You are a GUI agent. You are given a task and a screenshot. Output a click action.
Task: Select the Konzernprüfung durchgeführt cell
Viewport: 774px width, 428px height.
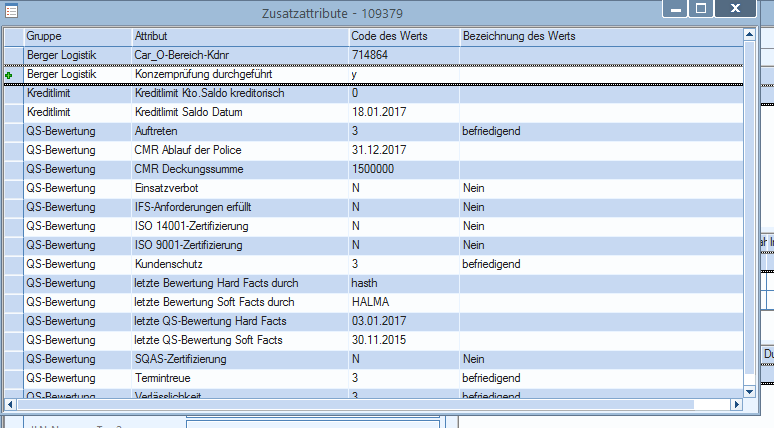tap(240, 75)
